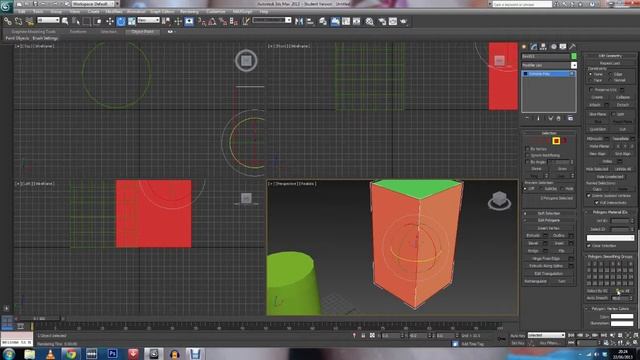Open Render Setup from the main toolbar
Screen dimensions: 640x360
pyautogui.click(x=382, y=21)
